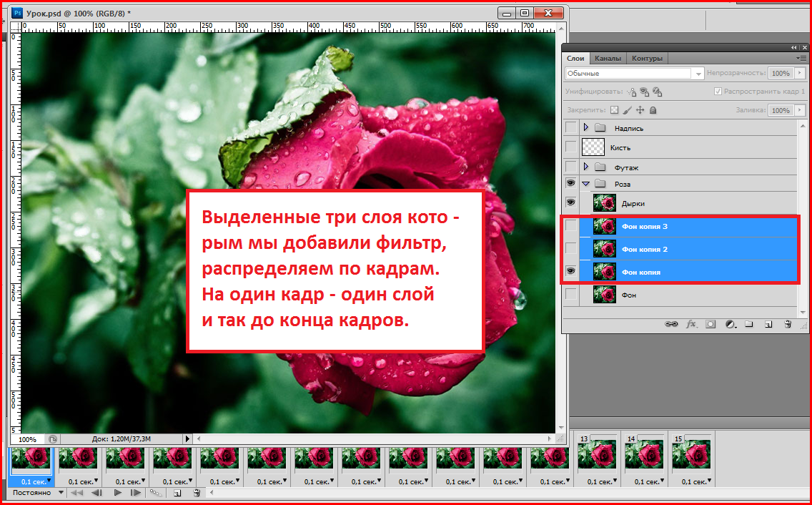Screen dimensions: 812x505
Task: Collapse Layers panel with double-arrow icon
Action: click(x=795, y=48)
